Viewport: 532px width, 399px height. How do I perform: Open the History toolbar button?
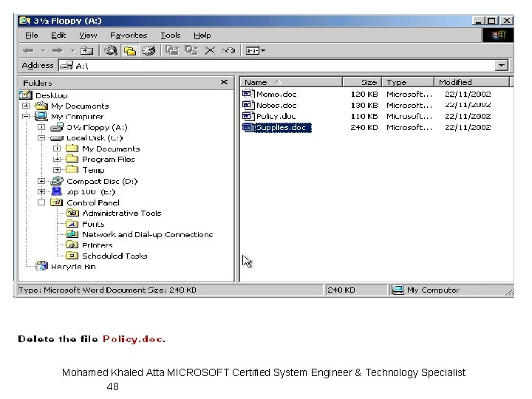149,50
